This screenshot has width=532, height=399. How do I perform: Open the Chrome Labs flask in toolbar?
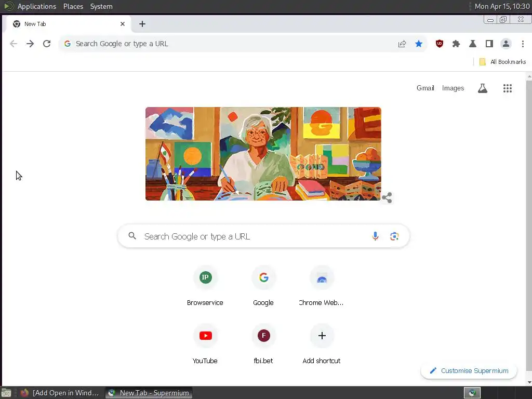[x=473, y=44]
